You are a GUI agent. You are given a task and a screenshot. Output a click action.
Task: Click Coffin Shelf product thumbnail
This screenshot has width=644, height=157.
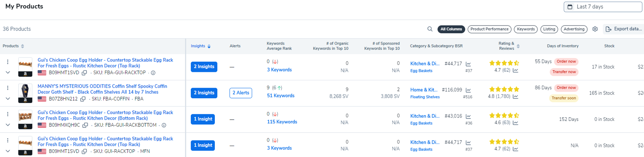25,93
